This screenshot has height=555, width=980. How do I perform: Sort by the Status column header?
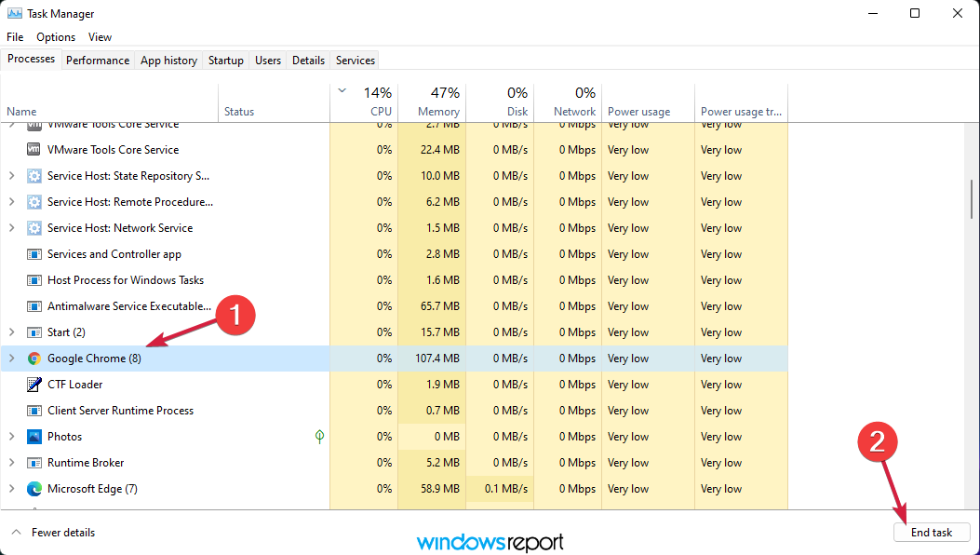click(x=275, y=103)
